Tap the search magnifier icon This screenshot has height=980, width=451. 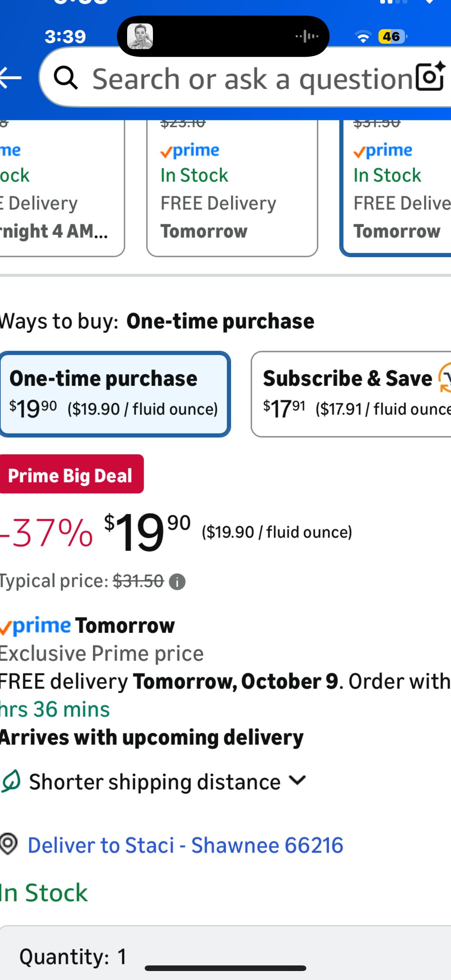(65, 78)
